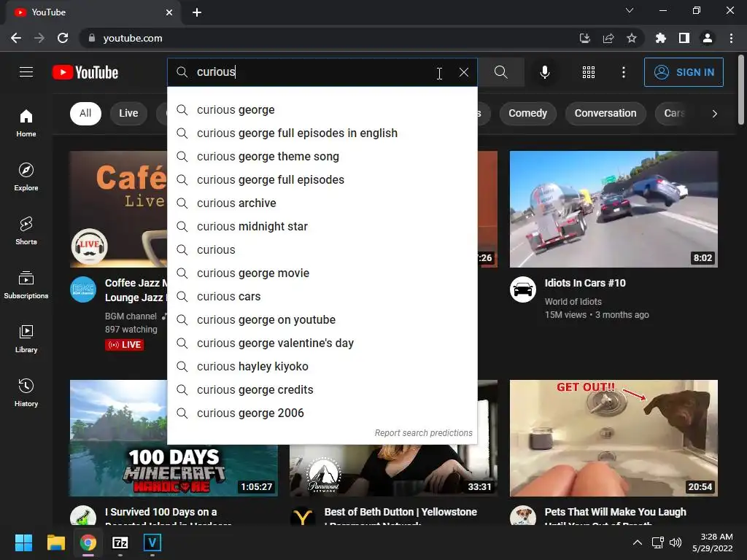This screenshot has width=747, height=560.
Task: Choose suggestion "curious george on youtube"
Action: click(322, 320)
